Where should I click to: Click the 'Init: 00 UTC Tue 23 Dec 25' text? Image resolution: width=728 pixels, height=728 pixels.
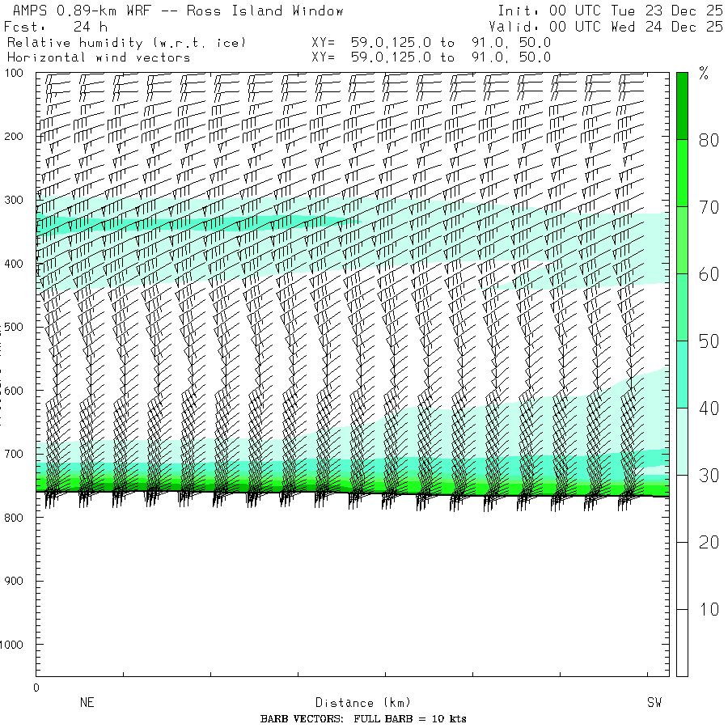[610, 11]
